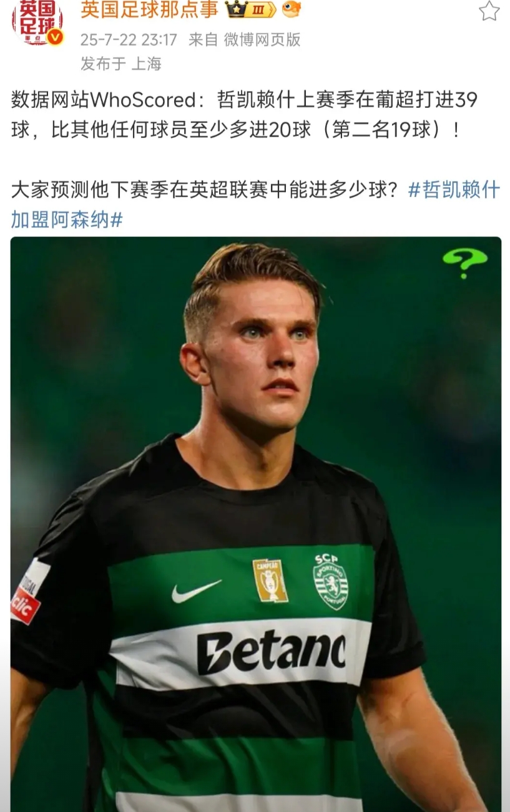The width and height of the screenshot is (510, 812).
Task: Click the 微博网页版 source link
Action: pos(262,40)
